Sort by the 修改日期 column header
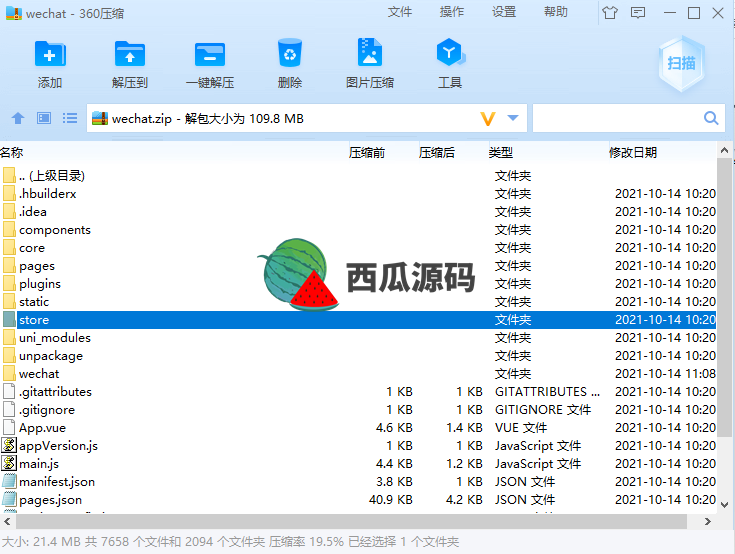This screenshot has width=735, height=554. point(633,152)
